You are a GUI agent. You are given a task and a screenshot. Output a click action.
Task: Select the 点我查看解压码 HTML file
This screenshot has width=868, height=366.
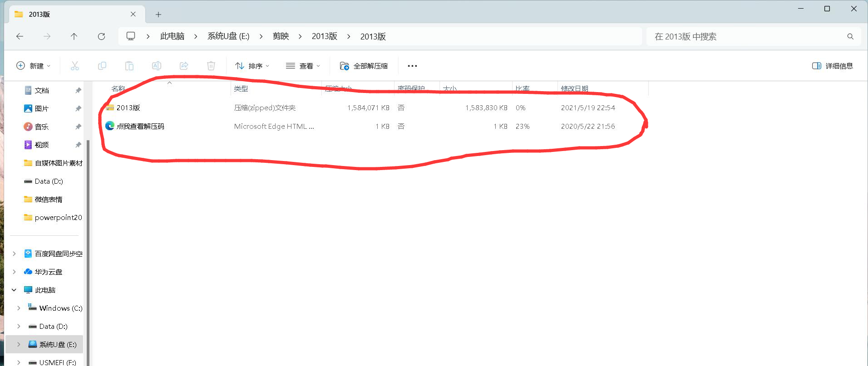point(140,126)
